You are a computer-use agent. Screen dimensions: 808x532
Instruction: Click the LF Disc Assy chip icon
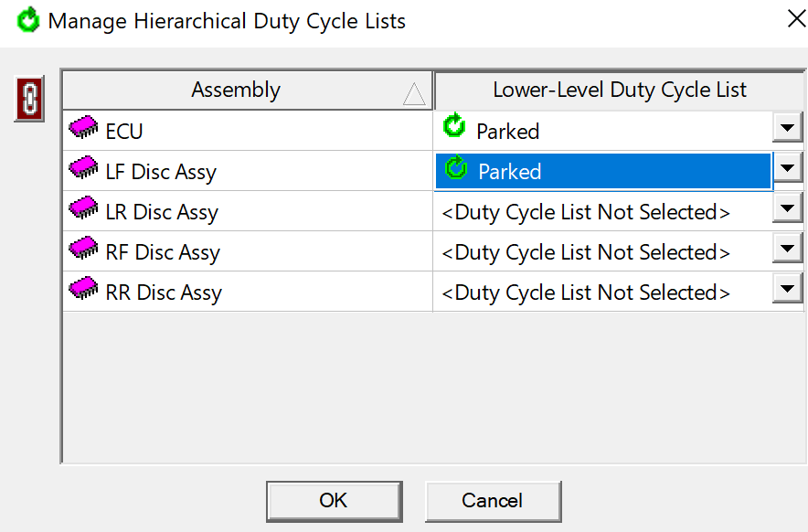(x=83, y=167)
